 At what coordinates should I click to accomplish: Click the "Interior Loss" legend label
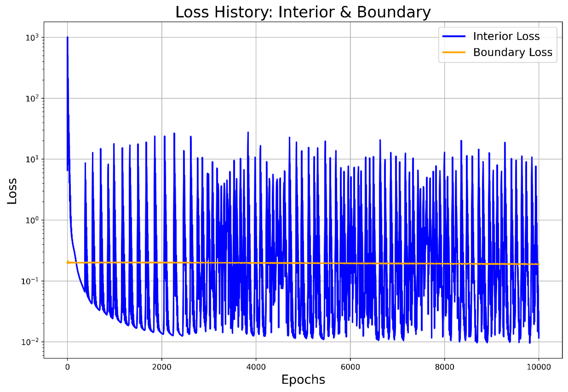506,36
